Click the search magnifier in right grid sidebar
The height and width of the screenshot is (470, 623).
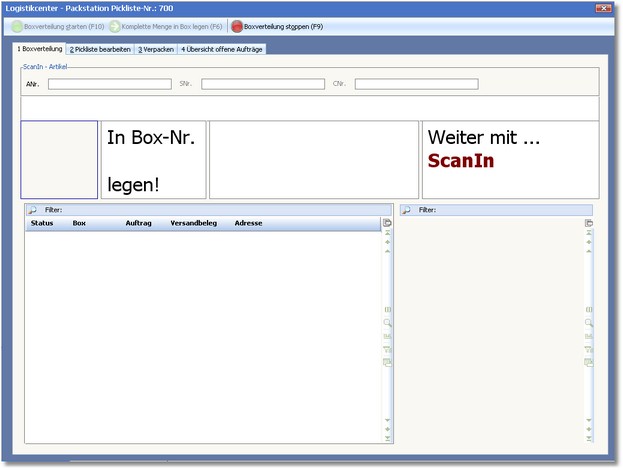(589, 323)
